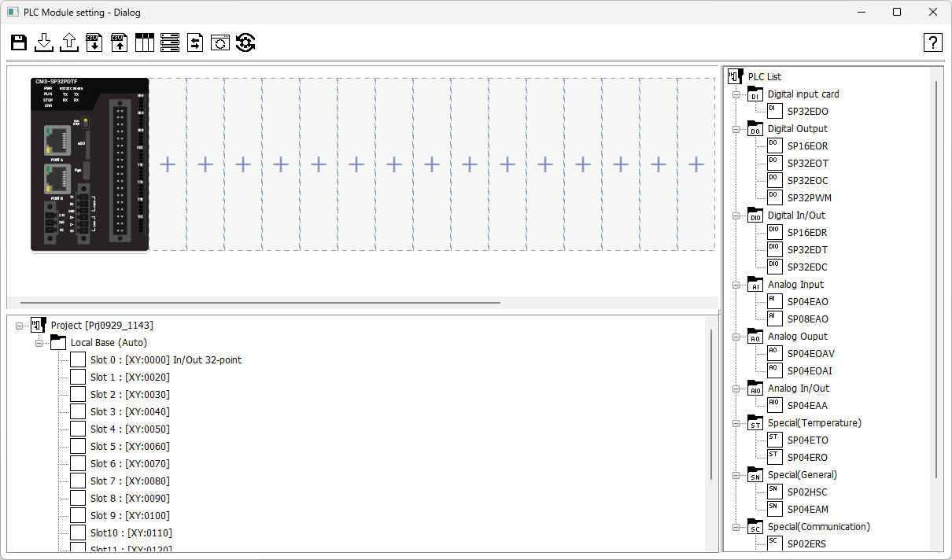The height and width of the screenshot is (560, 952).
Task: Collapse the Digital Output category
Action: coord(736,129)
